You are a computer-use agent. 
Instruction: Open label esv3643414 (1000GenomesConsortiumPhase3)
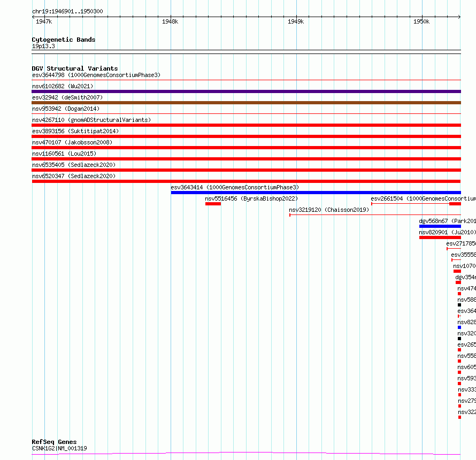pyautogui.click(x=235, y=187)
